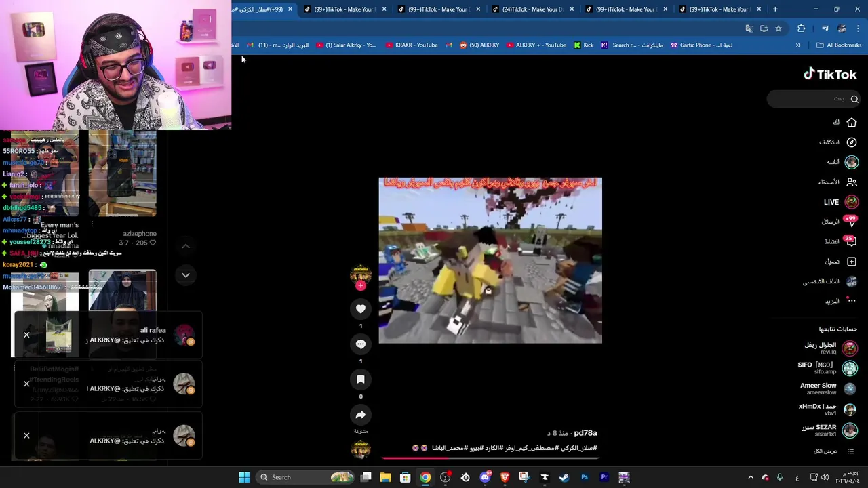The image size is (868, 488).
Task: Click the Minecraft video player
Action: (490, 260)
